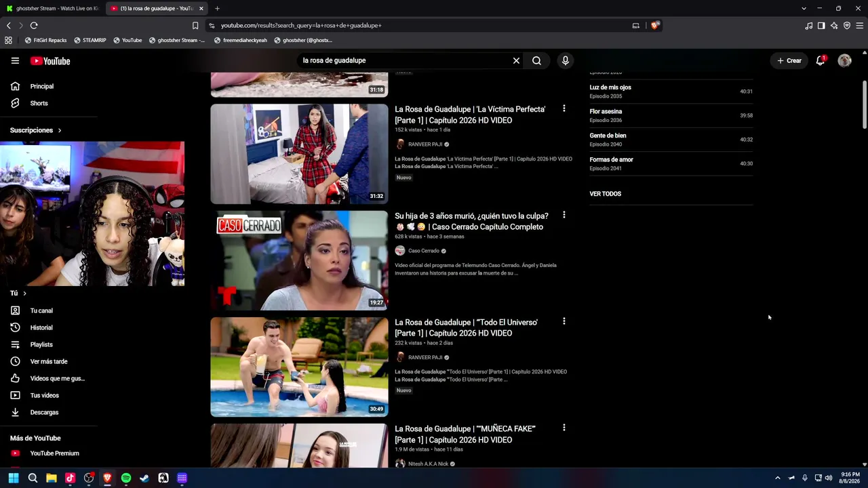The height and width of the screenshot is (488, 868).
Task: Play the 'La Víctima Perfecta' thumbnail
Action: tap(299, 154)
